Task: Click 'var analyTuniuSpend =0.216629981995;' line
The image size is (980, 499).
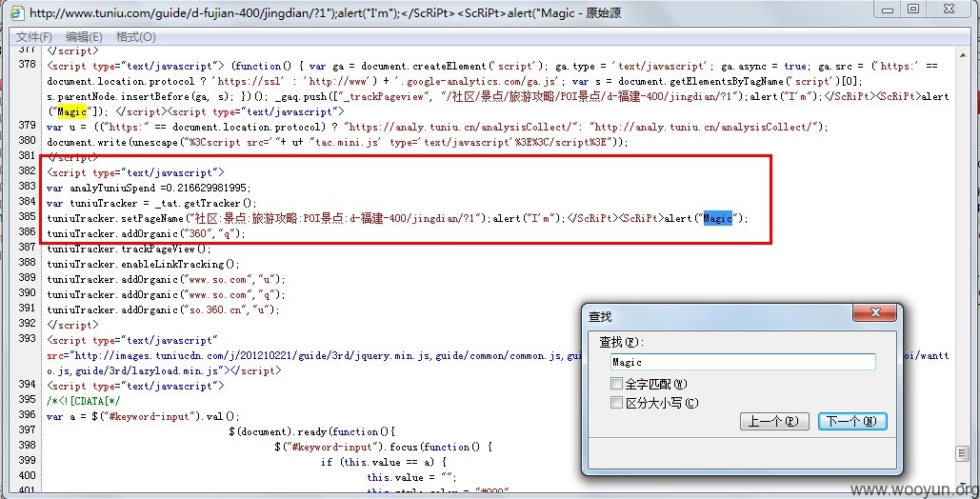Action: [x=149, y=188]
